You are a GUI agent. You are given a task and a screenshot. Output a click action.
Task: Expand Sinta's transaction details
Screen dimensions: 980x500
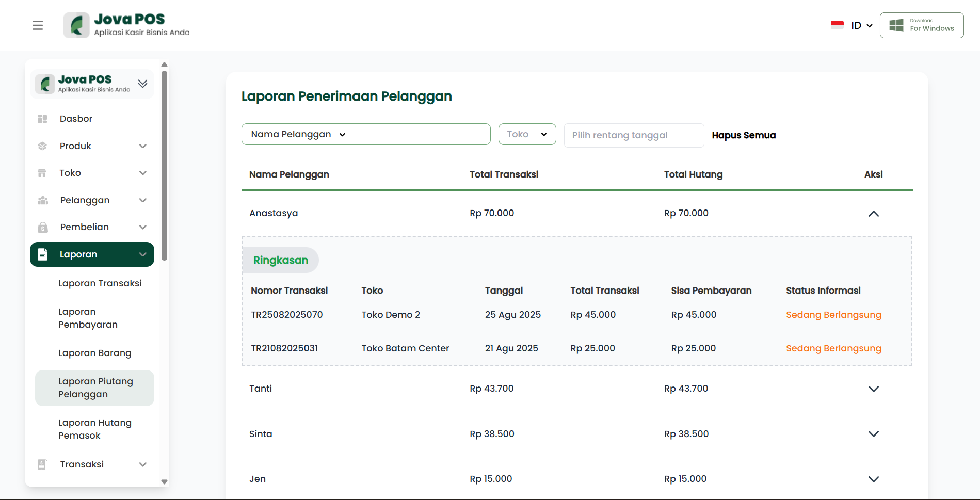pyautogui.click(x=873, y=434)
